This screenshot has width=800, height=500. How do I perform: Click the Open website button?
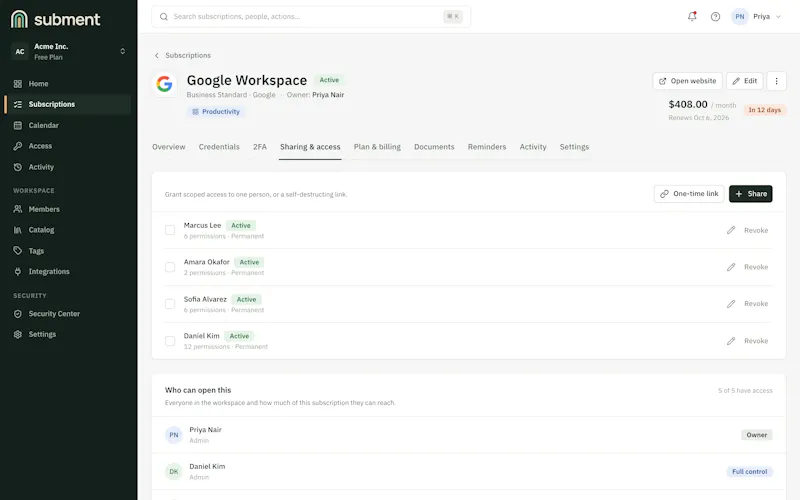point(687,81)
